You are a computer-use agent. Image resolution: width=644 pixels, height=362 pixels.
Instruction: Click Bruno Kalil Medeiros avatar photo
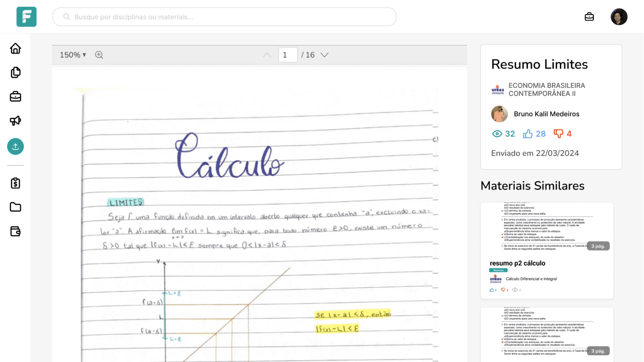point(500,114)
